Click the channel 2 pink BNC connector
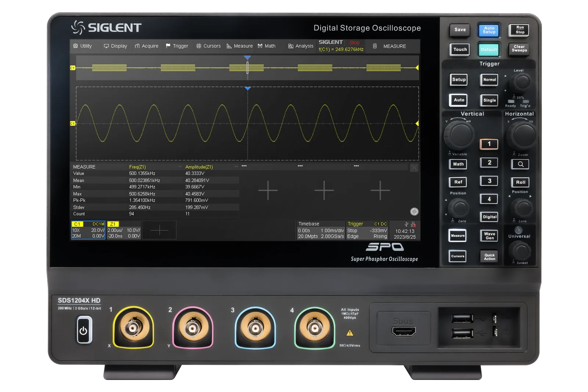The image size is (588, 392). [193, 327]
